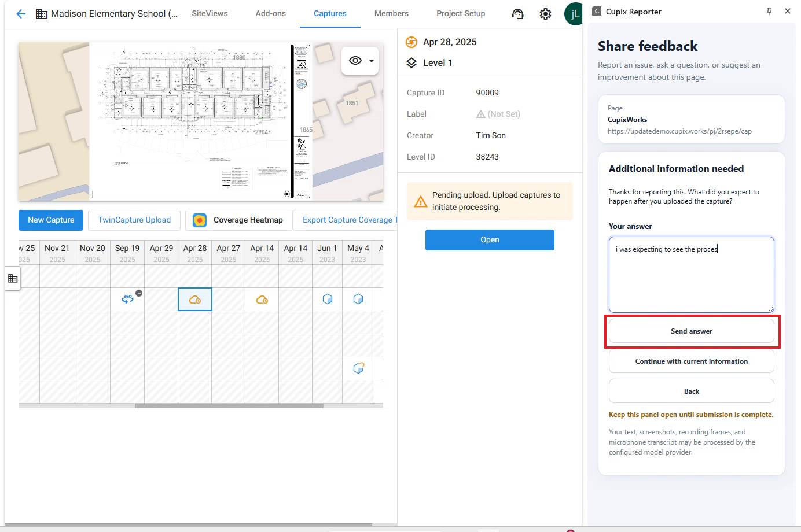Open the Coverage Heatmap button

[238, 220]
